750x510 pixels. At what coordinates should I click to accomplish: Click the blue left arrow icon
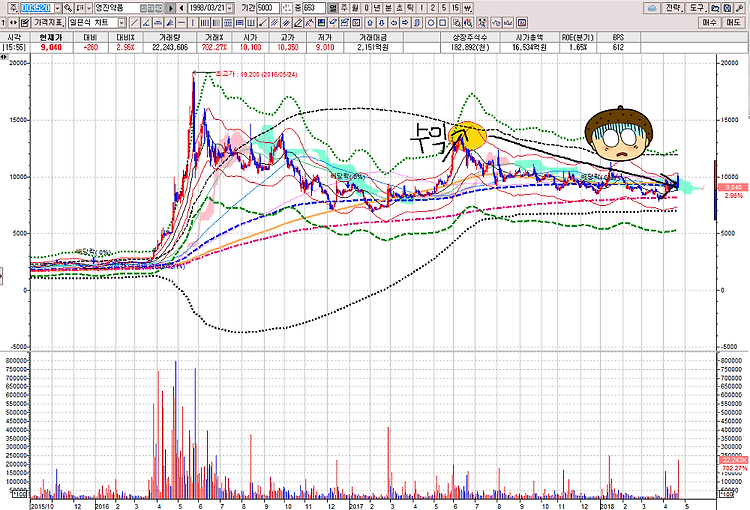394,22
